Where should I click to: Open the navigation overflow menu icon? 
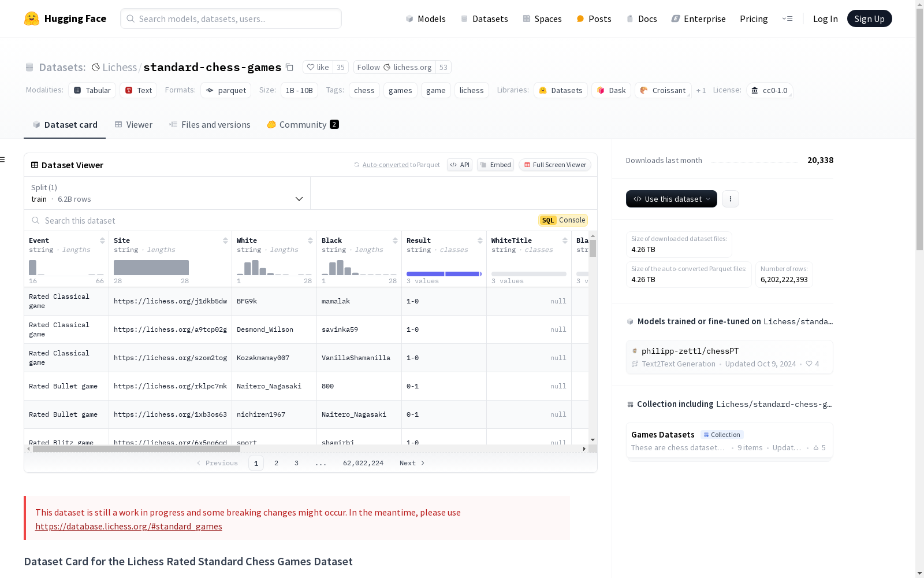[x=787, y=18]
